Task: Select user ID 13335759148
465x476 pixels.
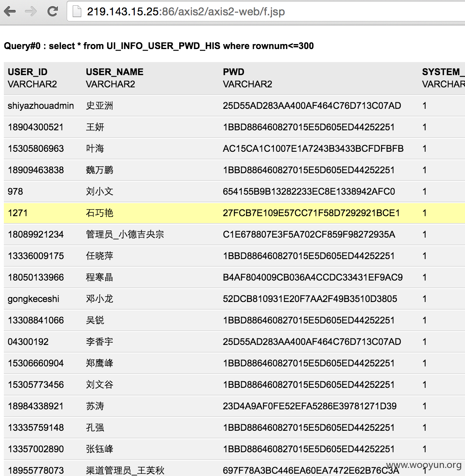Action: 36,428
